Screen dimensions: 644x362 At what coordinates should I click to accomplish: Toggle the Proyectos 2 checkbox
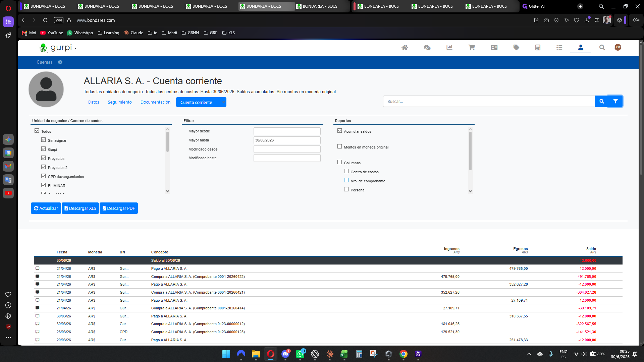(x=44, y=167)
